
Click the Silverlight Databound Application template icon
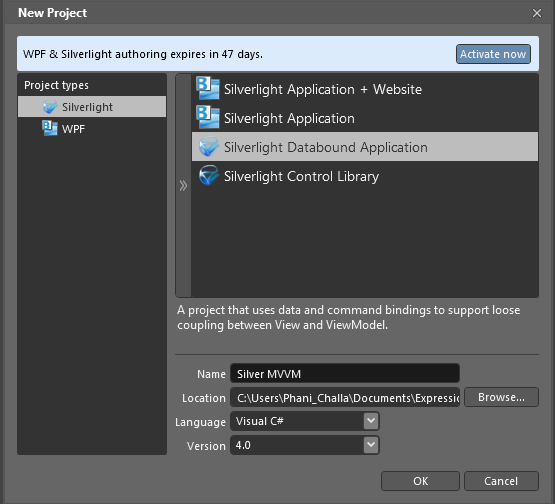208,147
